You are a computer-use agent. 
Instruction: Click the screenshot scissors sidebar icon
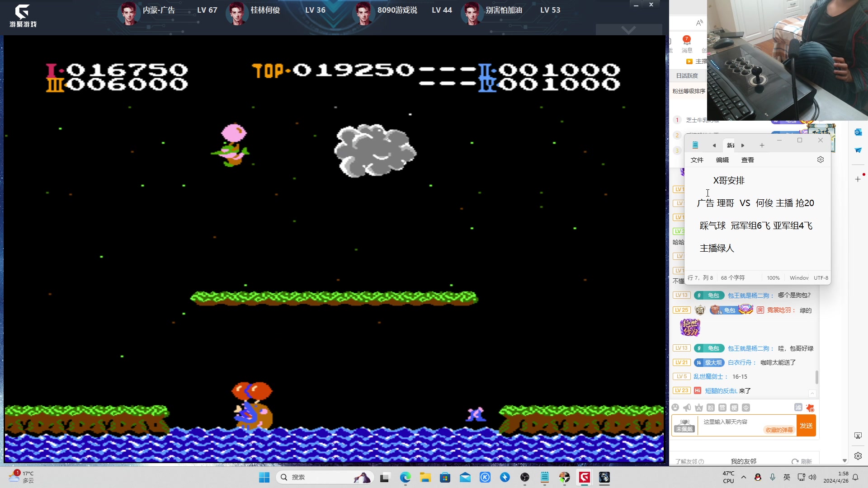point(858,436)
